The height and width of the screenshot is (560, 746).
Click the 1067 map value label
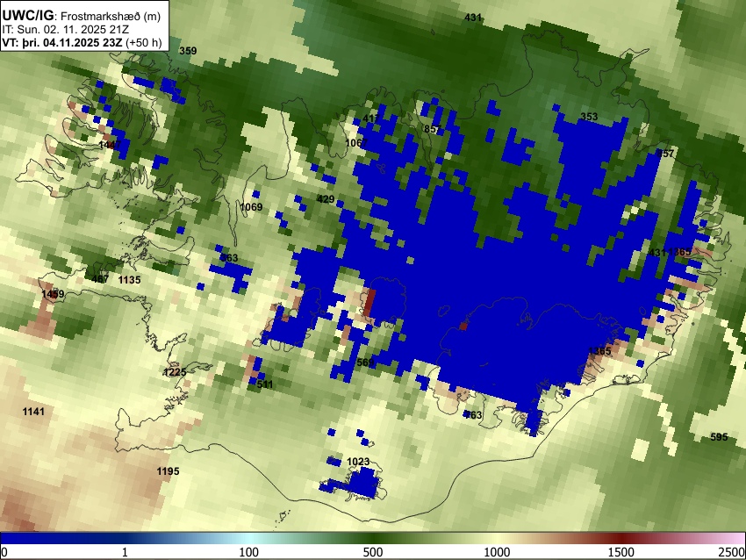tap(356, 143)
